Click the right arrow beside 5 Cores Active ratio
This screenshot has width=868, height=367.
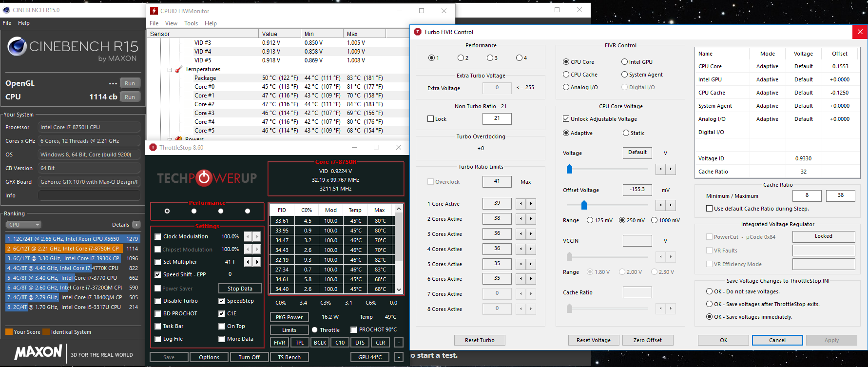point(531,264)
